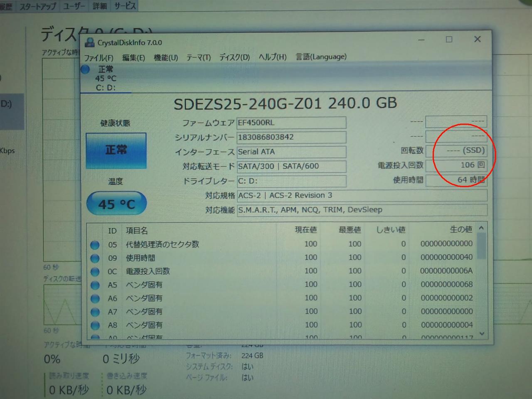Select the 正常 45 °C C: D: disk entry
Viewport: 532px width, 399px height.
(106, 78)
